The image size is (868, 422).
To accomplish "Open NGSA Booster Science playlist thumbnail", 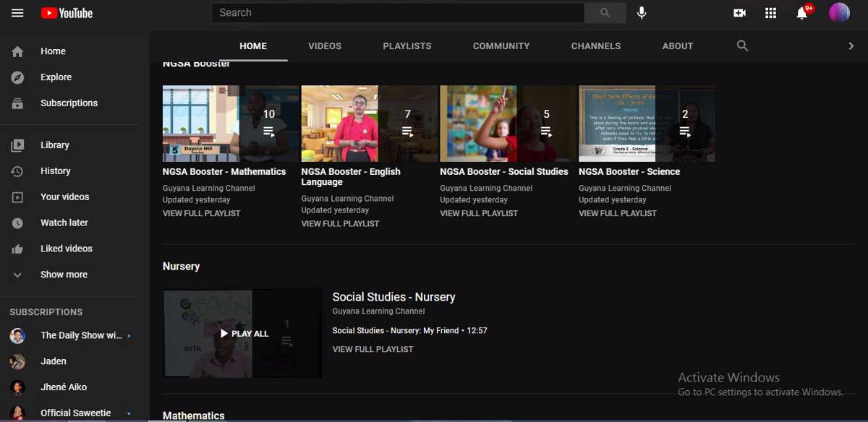I will coord(647,124).
